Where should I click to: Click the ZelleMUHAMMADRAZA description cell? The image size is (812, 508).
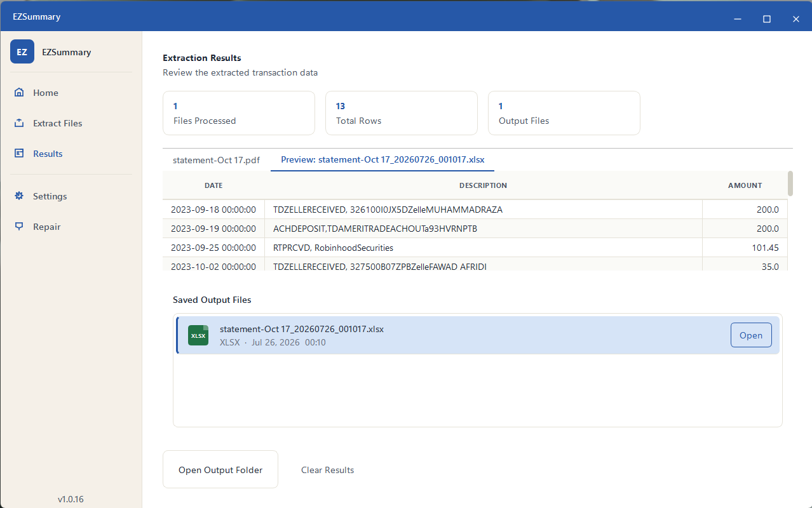[x=484, y=210]
